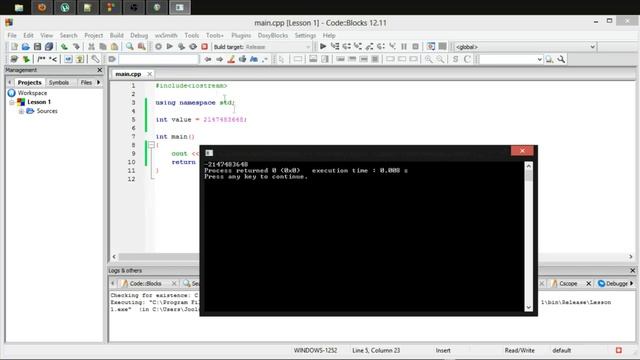The width and height of the screenshot is (640, 360).
Task: Select the Code::Blocks log tab
Action: point(145,283)
